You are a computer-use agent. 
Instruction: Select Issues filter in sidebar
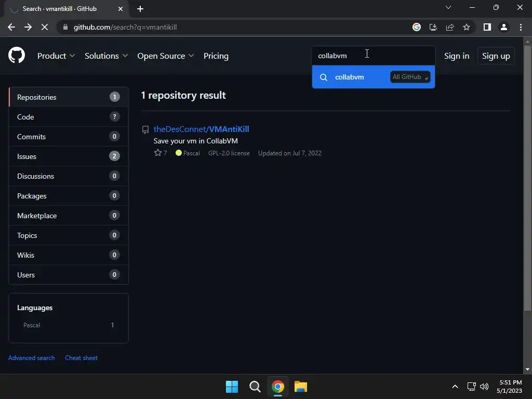click(69, 156)
